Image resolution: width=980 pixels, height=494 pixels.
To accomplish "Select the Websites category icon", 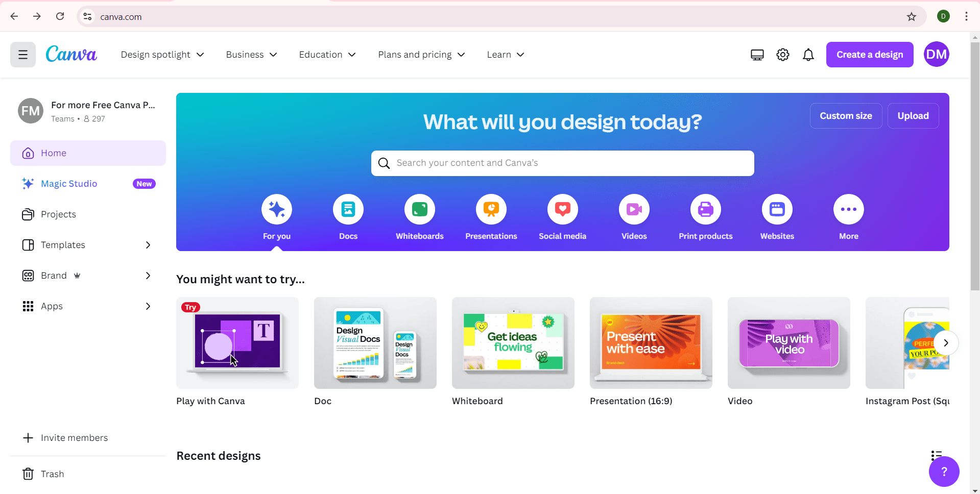I will coord(777,209).
